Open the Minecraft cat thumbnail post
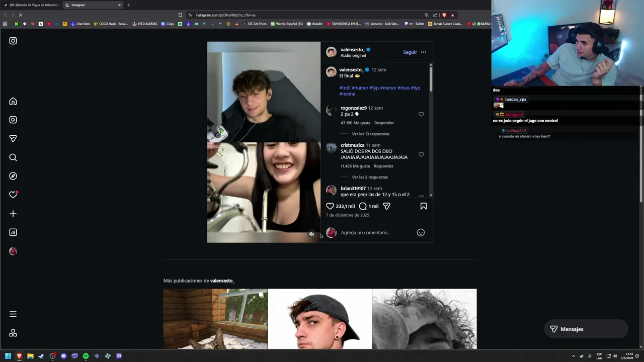The image size is (644, 362). pyautogui.click(x=215, y=319)
